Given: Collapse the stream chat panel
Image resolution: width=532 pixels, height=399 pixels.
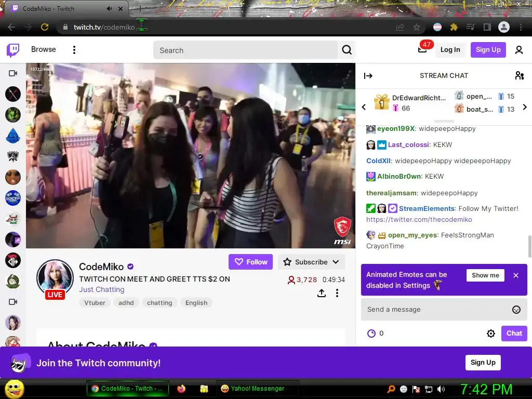Looking at the screenshot, I should click(368, 76).
